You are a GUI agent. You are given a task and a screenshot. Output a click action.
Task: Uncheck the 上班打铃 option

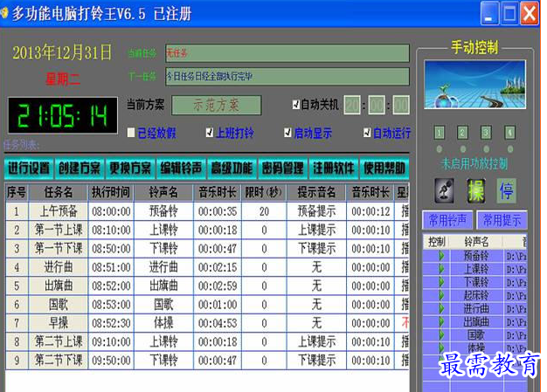pyautogui.click(x=210, y=133)
